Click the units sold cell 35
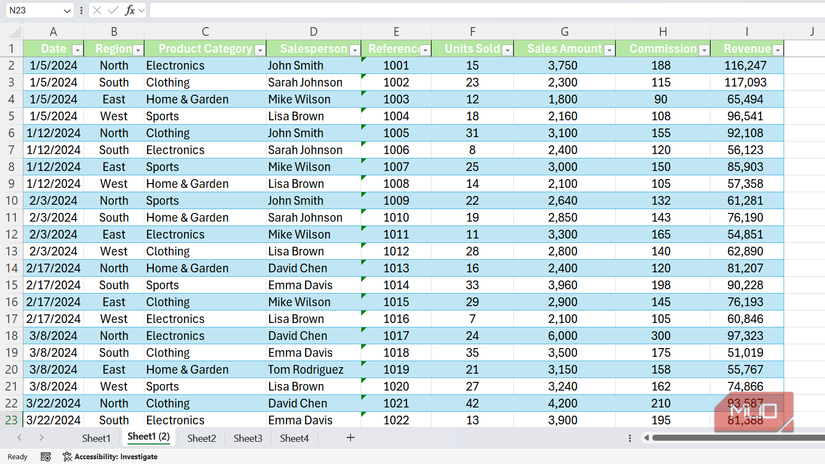Screen dimensions: 825x464 tap(472, 352)
